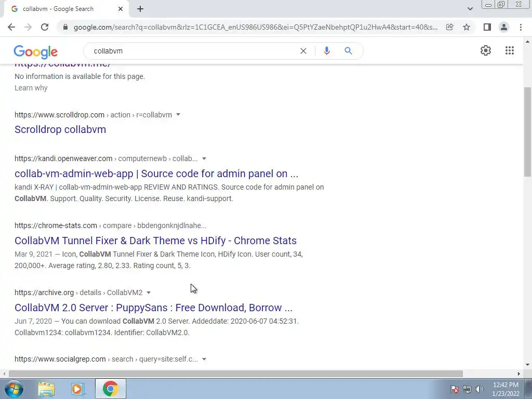Click the browser forward arrow
Image resolution: width=532 pixels, height=399 pixels.
28,27
